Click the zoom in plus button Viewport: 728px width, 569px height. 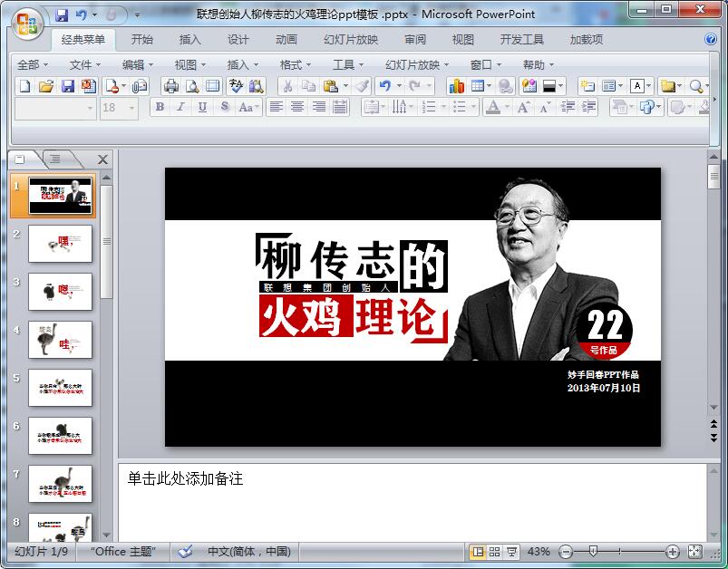point(673,552)
